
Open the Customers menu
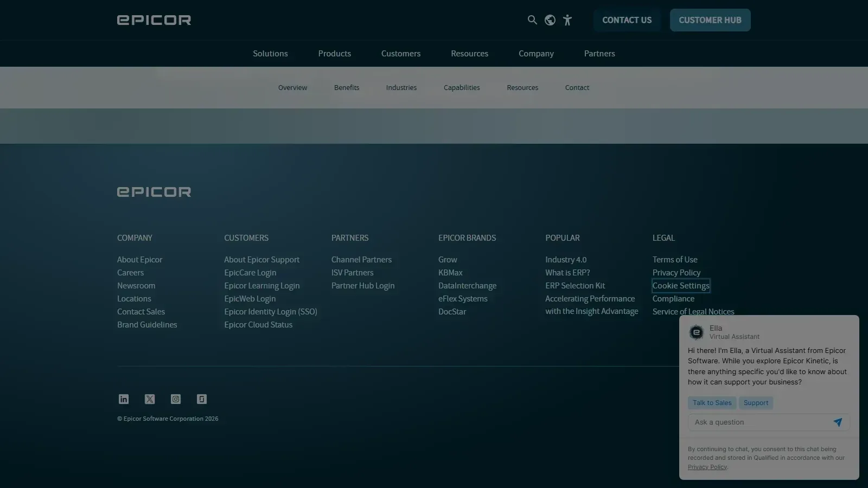click(x=401, y=54)
